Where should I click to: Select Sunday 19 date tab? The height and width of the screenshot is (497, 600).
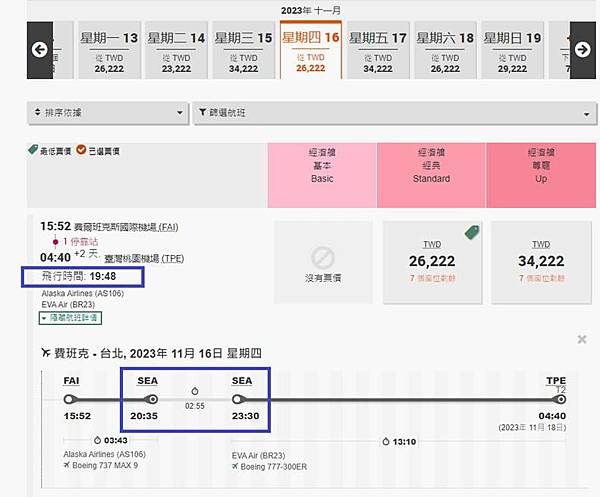tap(512, 51)
